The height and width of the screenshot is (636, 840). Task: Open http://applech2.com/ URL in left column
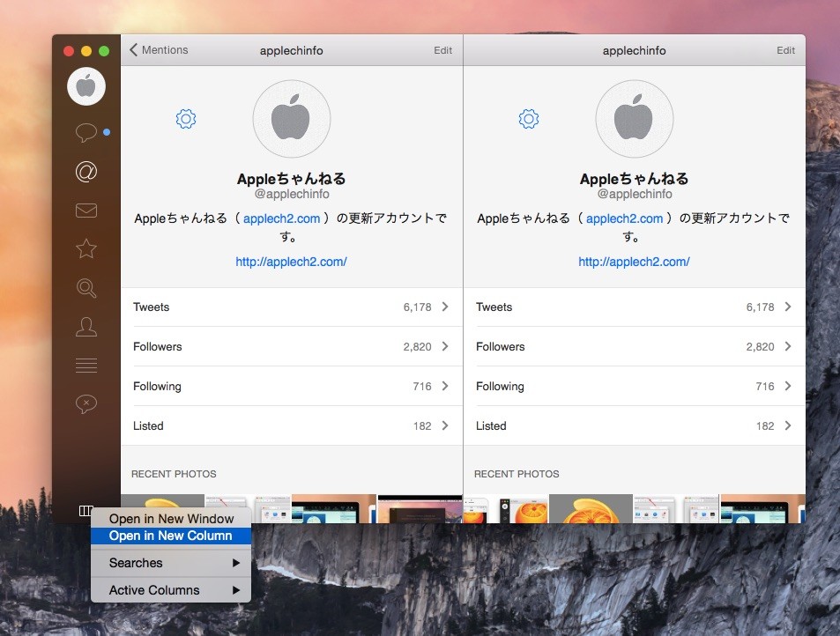tap(292, 262)
